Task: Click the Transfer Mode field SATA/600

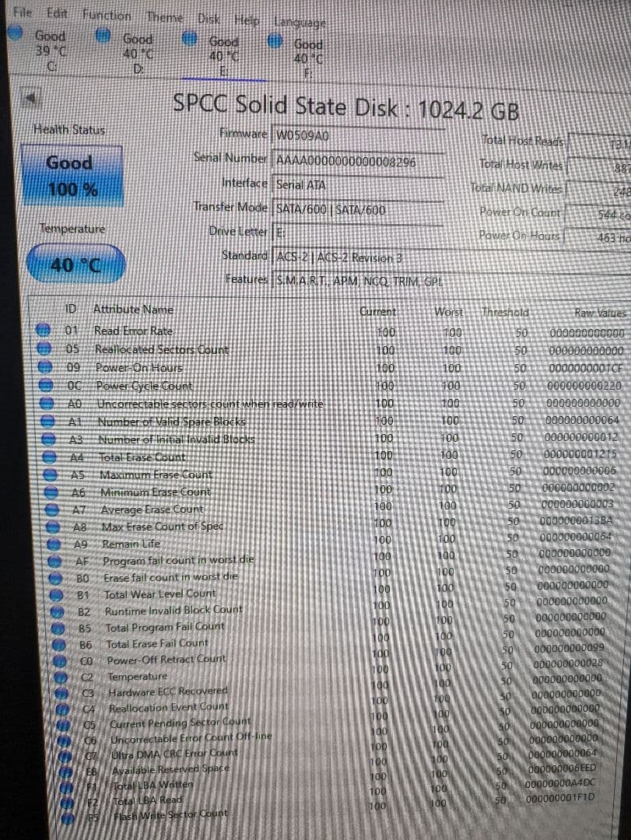Action: (x=358, y=209)
